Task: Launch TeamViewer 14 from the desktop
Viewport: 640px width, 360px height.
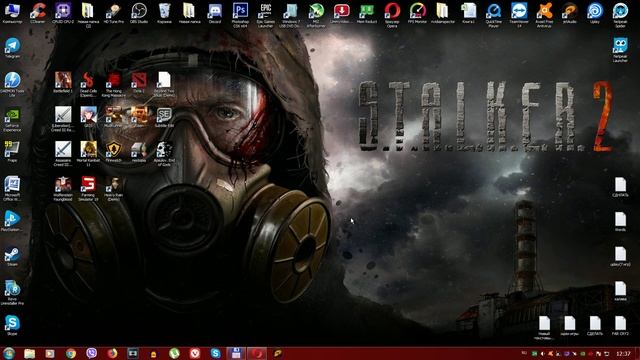Action: [x=519, y=15]
